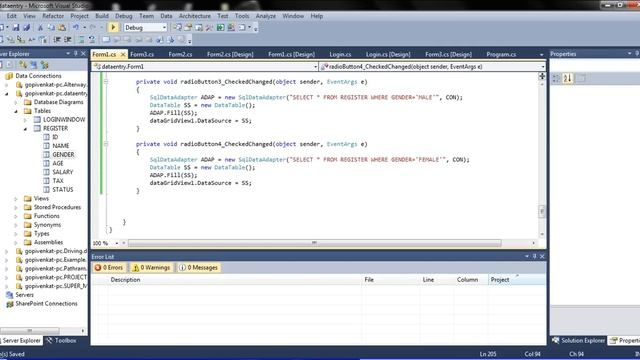This screenshot has height=360, width=640.
Task: Click the Undo arrow icon
Action: [76, 27]
